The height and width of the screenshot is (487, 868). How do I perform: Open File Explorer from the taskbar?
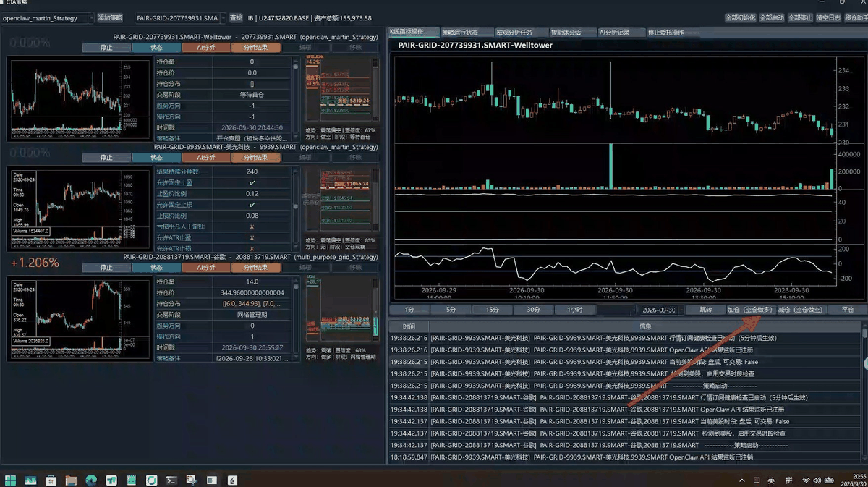coord(71,480)
